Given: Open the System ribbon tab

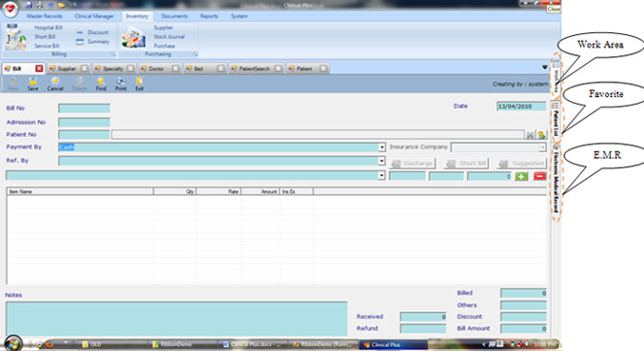Looking at the screenshot, I should tap(239, 16).
